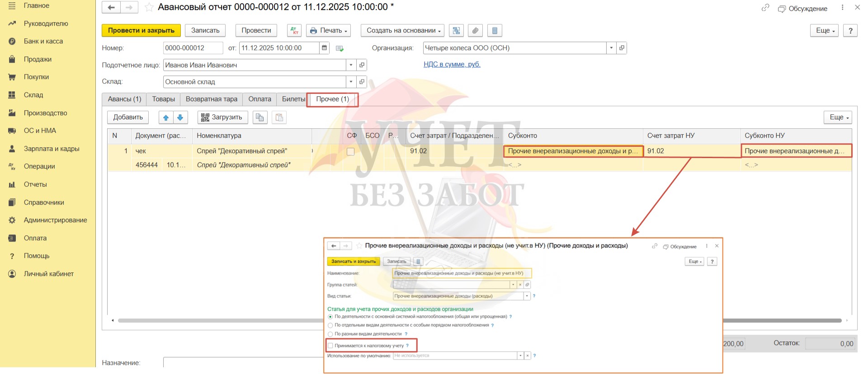
Task: Show postings via the Дт/Кт icon
Action: click(294, 30)
